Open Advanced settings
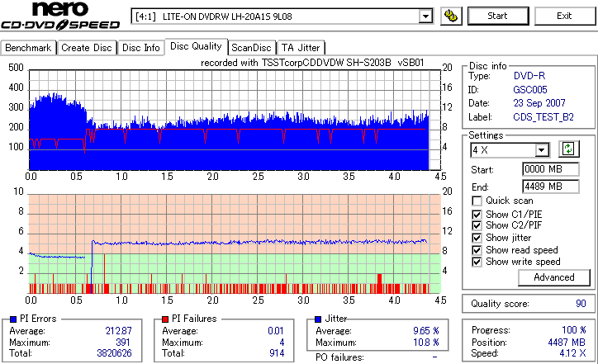598x364 pixels. click(x=554, y=277)
